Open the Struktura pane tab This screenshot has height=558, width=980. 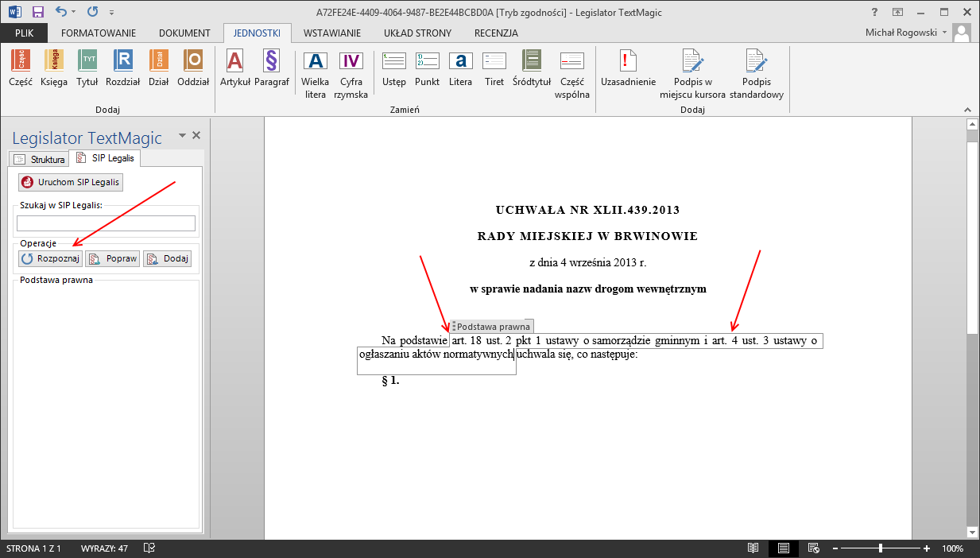point(40,159)
